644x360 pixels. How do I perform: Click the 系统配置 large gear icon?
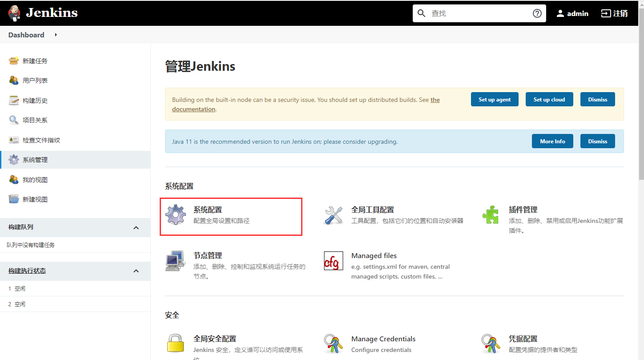tap(176, 214)
